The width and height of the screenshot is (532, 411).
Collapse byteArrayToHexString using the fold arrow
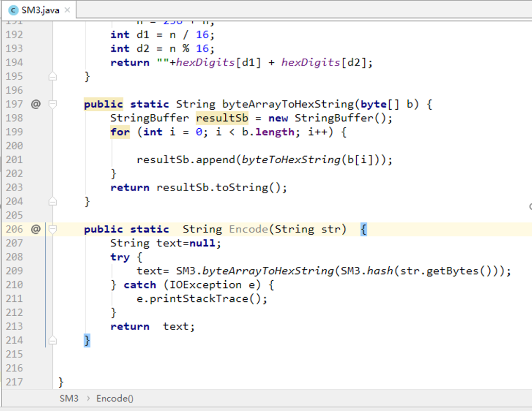tap(52, 104)
